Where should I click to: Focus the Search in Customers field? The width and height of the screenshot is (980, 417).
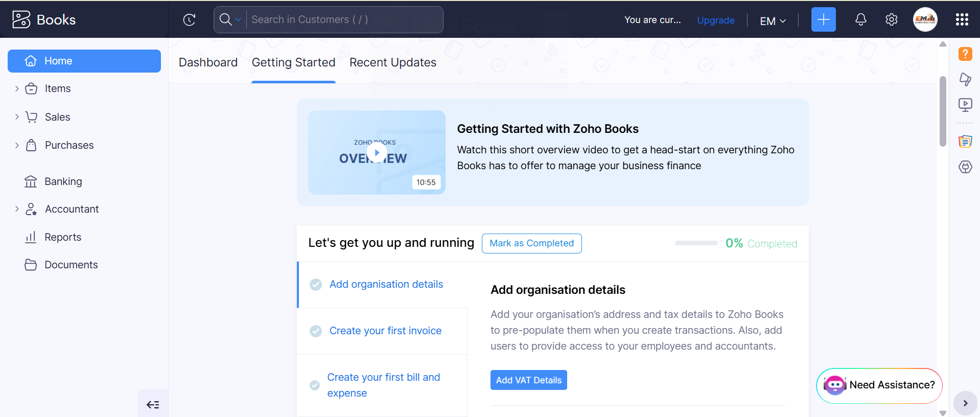(344, 19)
